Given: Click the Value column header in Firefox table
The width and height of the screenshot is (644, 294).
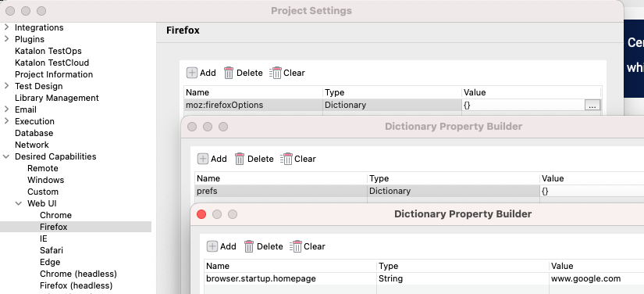Looking at the screenshot, I should point(532,92).
